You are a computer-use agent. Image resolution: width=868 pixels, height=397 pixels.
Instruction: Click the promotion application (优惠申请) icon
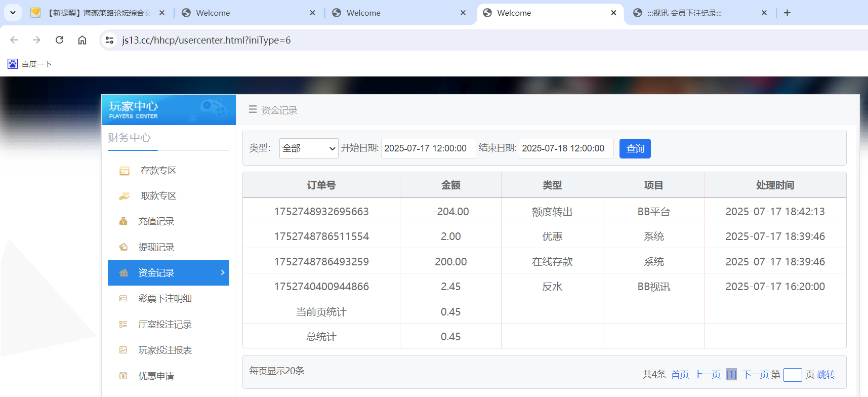[123, 376]
